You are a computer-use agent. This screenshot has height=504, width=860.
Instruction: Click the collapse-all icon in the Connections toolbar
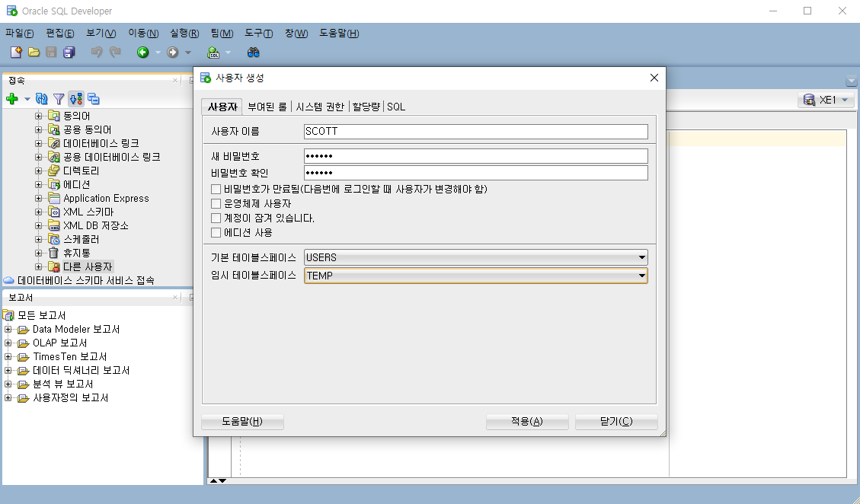pyautogui.click(x=94, y=99)
